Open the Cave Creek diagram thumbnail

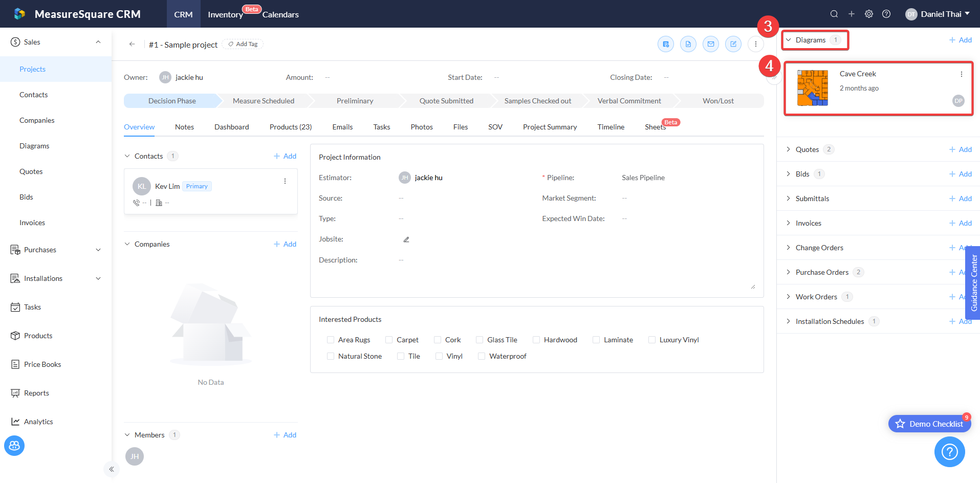point(813,88)
